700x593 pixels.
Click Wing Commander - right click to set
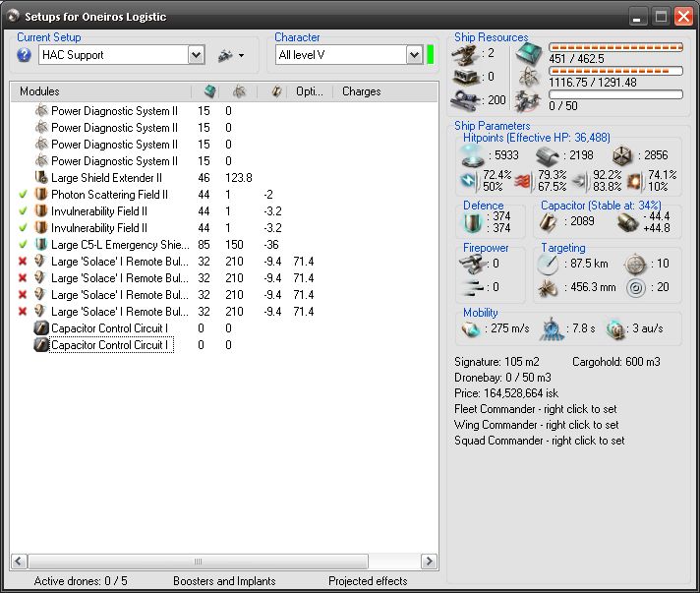point(536,425)
